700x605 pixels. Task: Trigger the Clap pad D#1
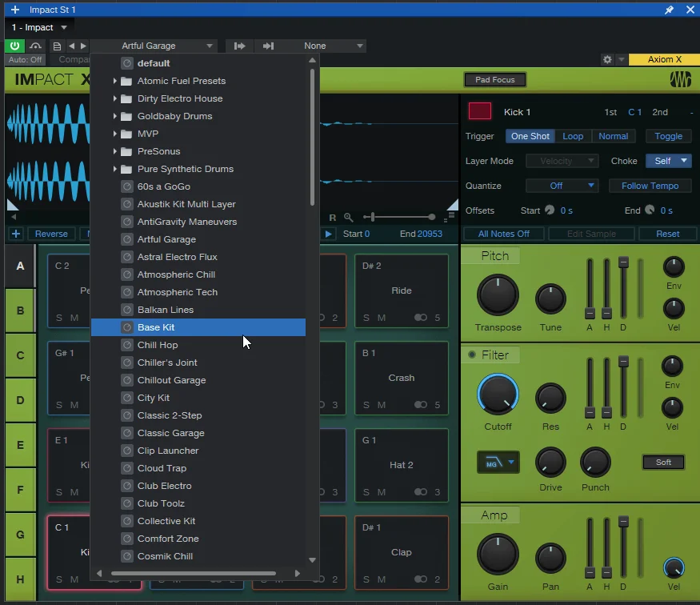(x=402, y=552)
